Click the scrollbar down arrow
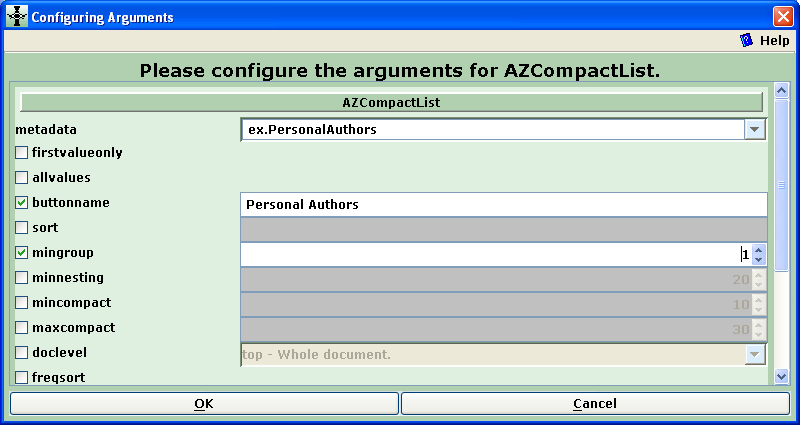 click(x=781, y=377)
